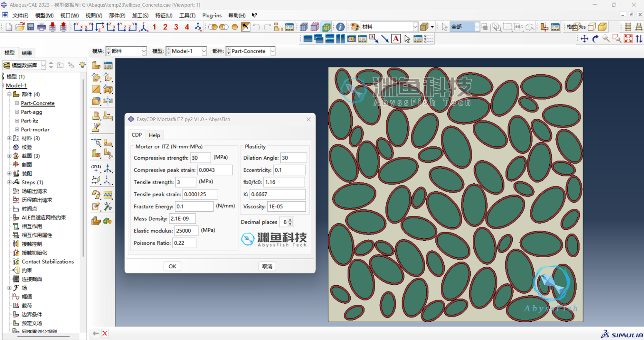Viewport: 644px width, 340px height.
Task: Expand the 材料 (3) tree node
Action: coord(9,138)
